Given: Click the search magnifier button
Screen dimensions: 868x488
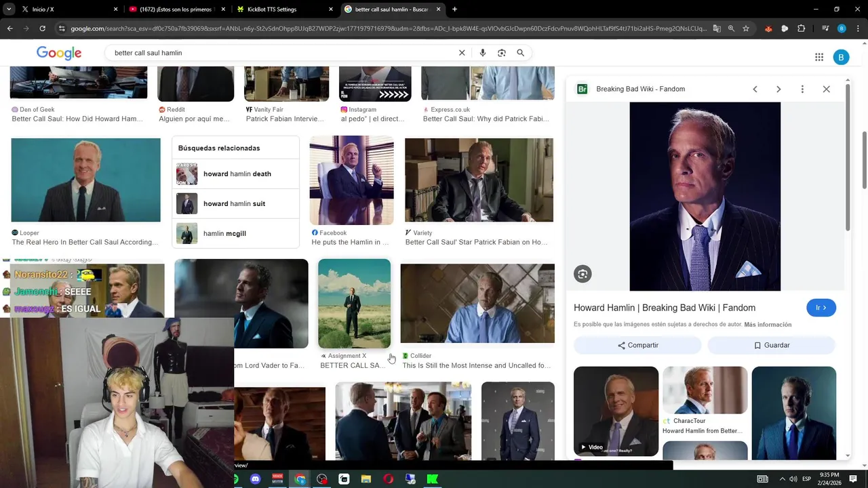Looking at the screenshot, I should pyautogui.click(x=521, y=53).
